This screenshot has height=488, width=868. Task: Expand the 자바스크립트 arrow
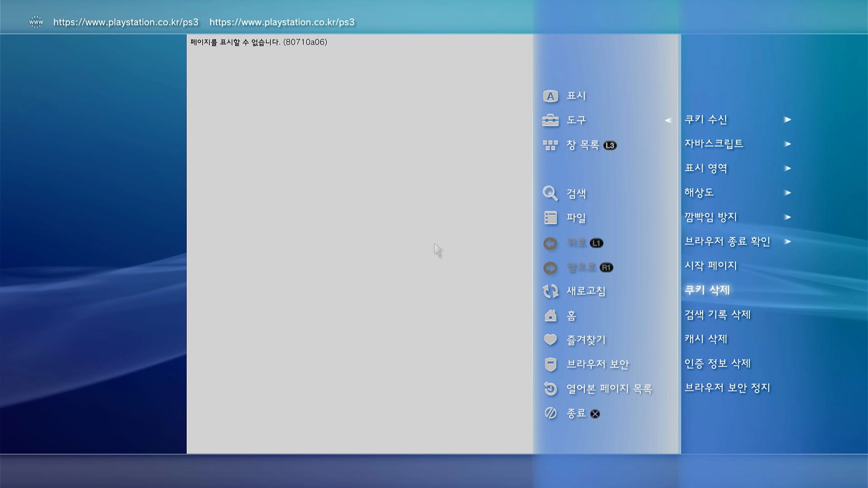pos(788,144)
